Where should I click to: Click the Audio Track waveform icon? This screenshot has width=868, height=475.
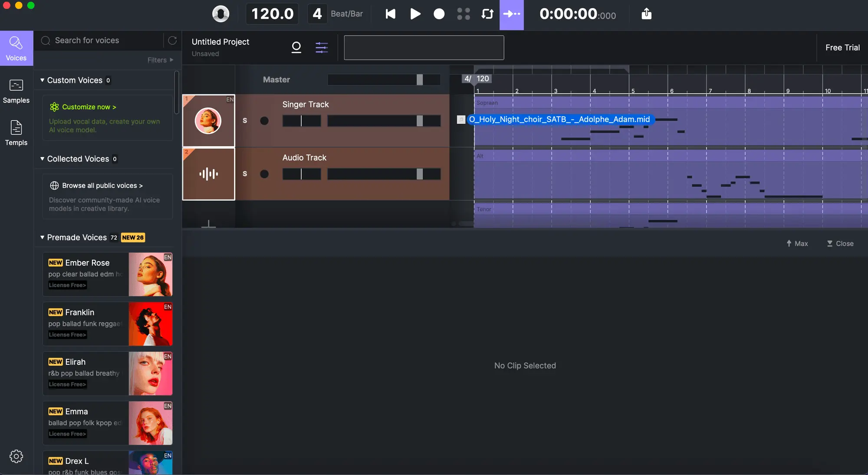[208, 174]
